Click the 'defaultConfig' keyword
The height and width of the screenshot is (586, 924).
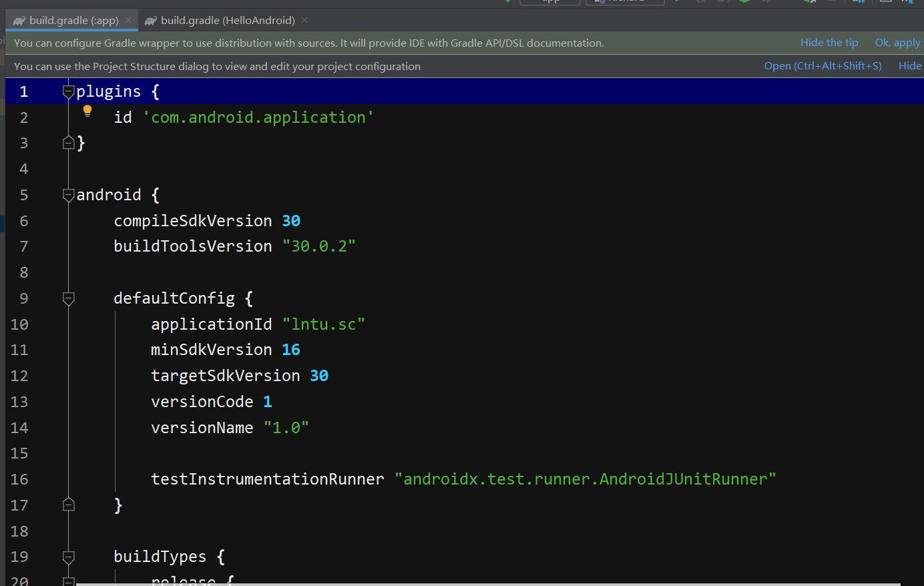click(x=174, y=298)
